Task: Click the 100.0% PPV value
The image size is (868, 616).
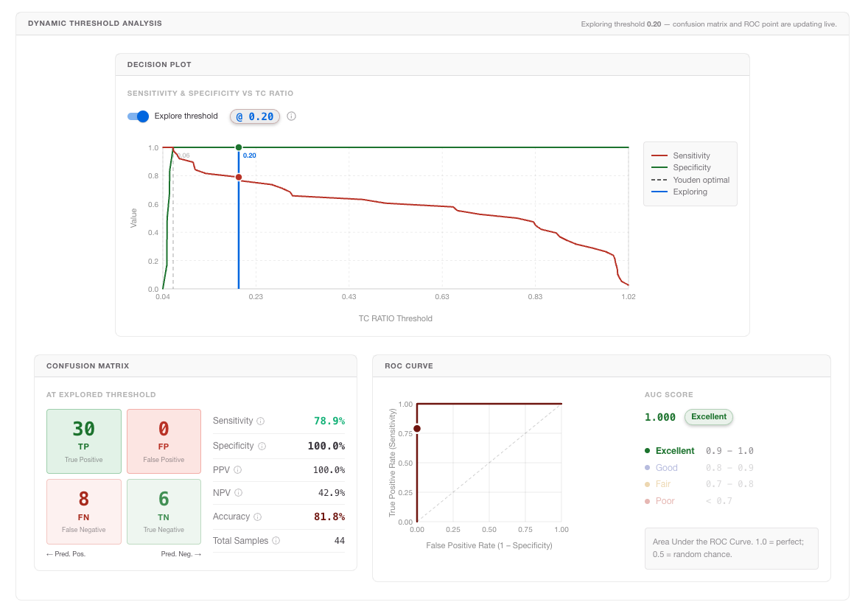Action: [x=329, y=470]
